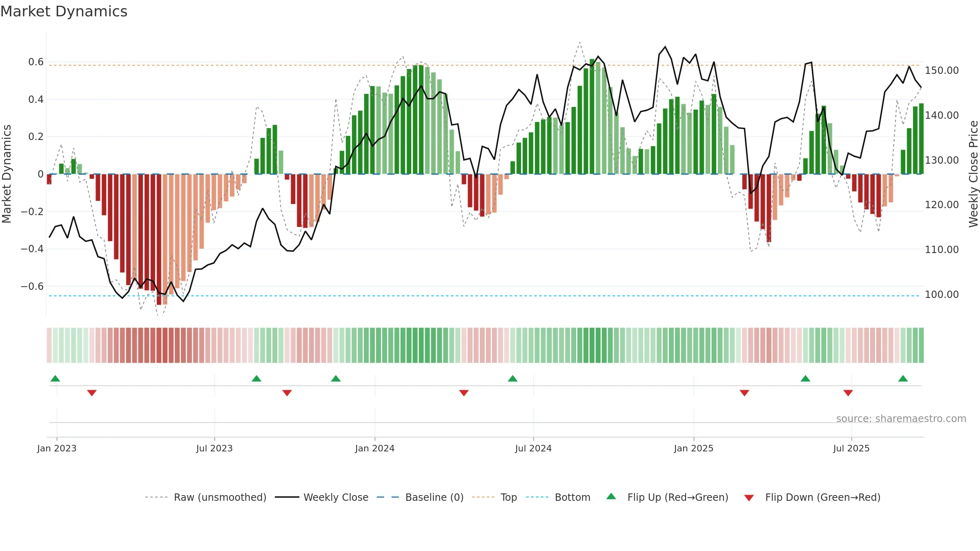
Task: Click the deepest red bar in early 2025
Action: point(769,208)
